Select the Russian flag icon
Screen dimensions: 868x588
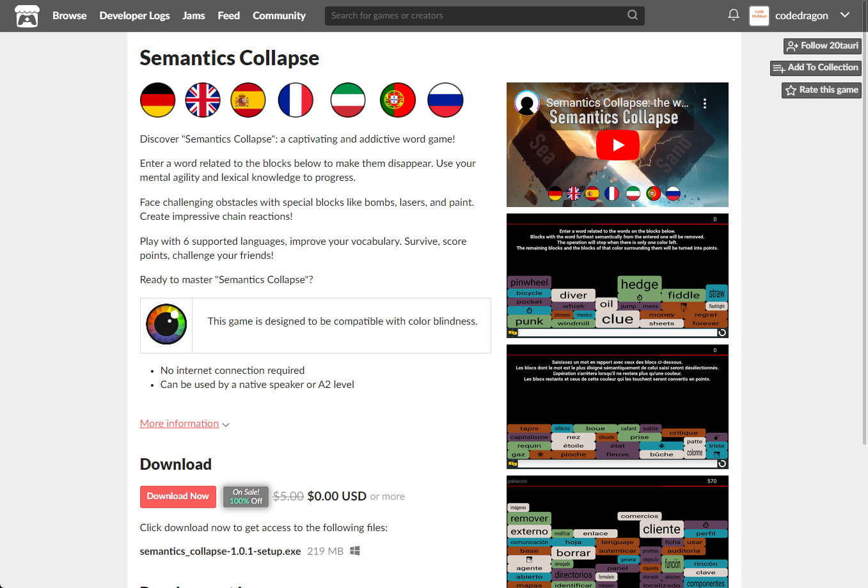click(x=445, y=100)
